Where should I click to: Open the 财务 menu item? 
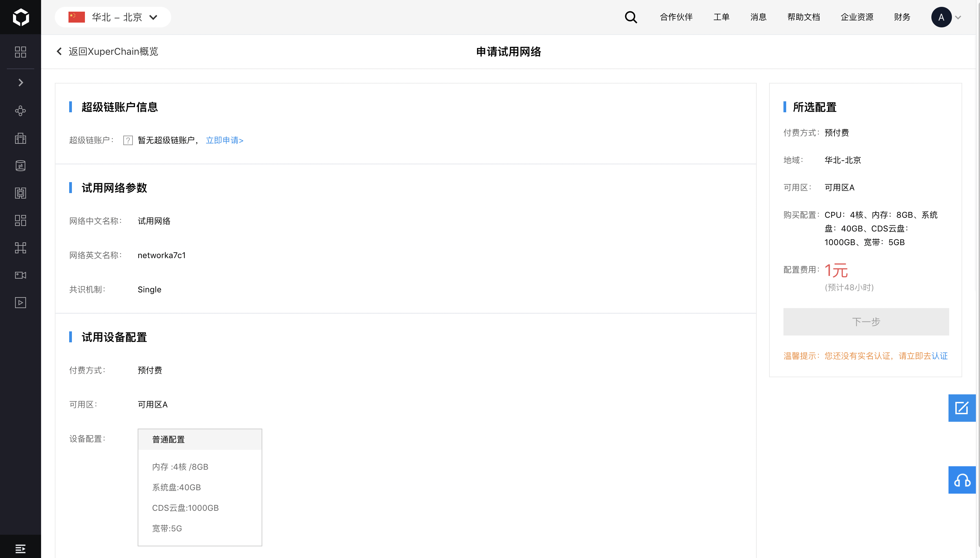[902, 17]
